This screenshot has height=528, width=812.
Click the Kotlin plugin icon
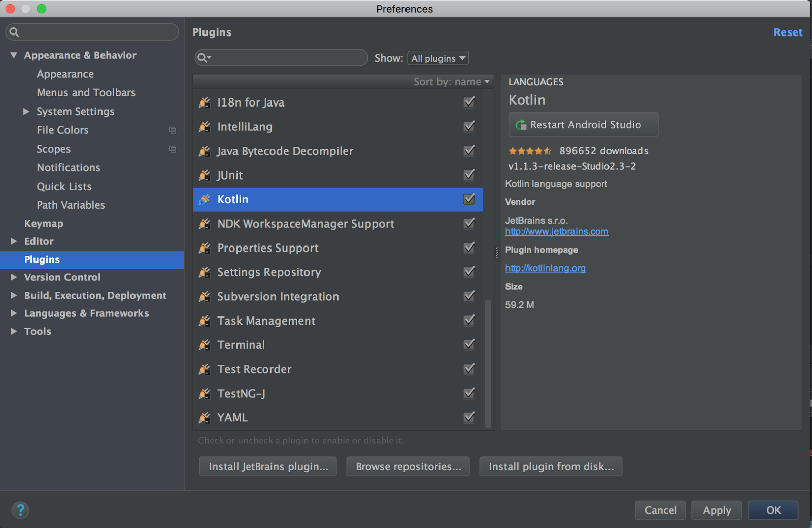click(205, 199)
